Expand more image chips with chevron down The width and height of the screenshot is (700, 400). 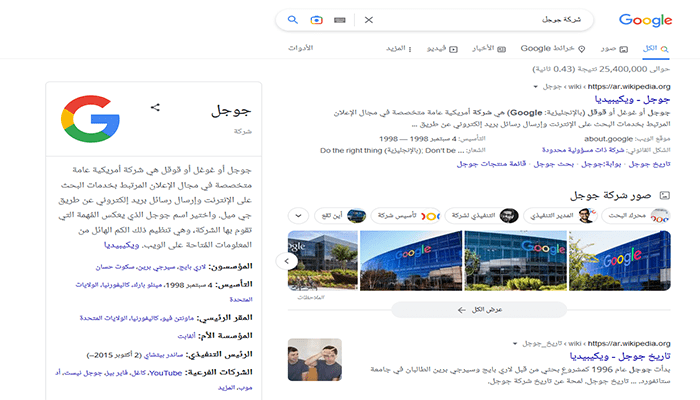pos(298,216)
